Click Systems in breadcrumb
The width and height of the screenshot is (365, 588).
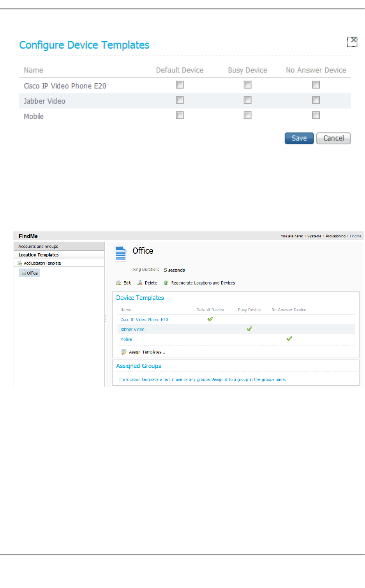click(314, 236)
